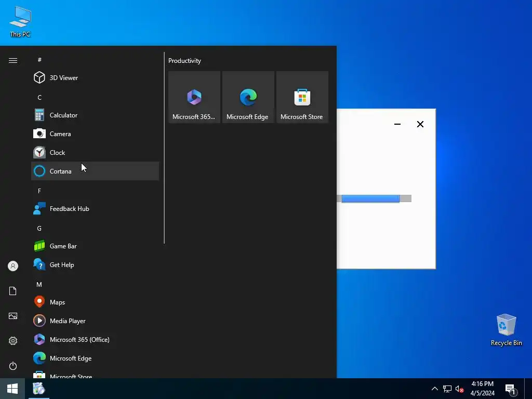Expand the Start menu hamburger navigation

click(13, 60)
